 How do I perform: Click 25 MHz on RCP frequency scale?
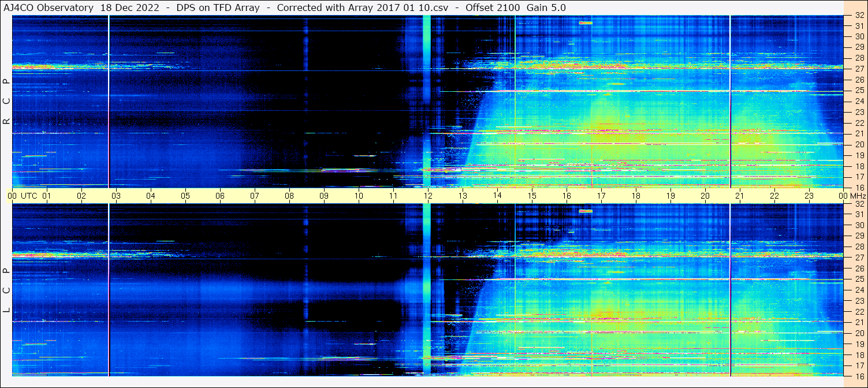[859, 90]
